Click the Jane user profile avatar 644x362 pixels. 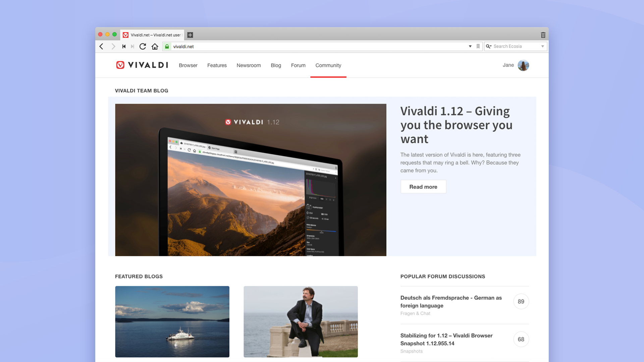[x=524, y=65]
